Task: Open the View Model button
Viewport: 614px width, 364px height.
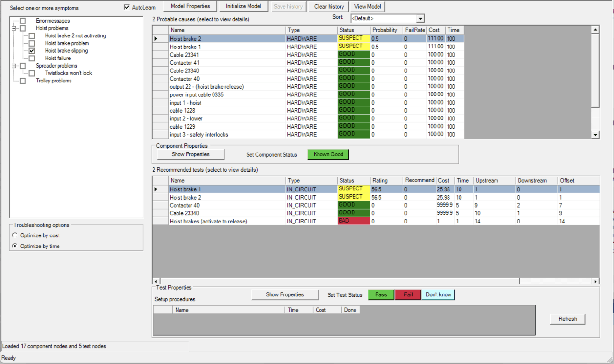Action: [367, 7]
